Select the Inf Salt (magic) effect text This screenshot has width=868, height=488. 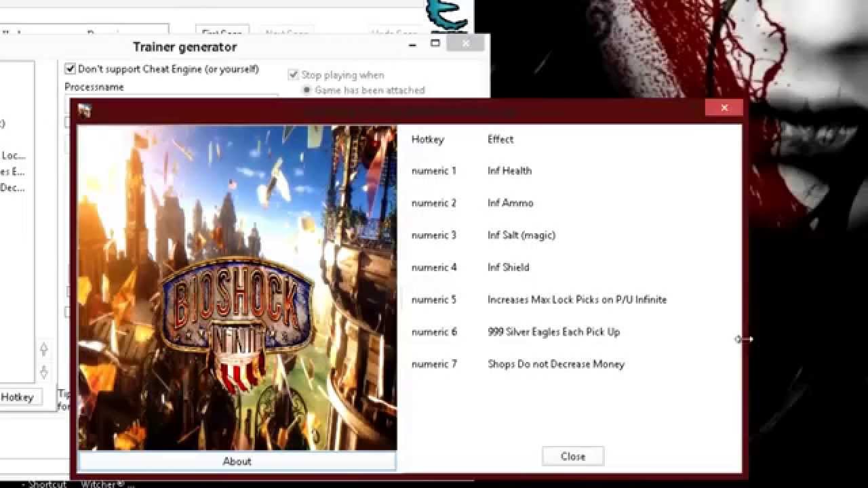pos(521,235)
